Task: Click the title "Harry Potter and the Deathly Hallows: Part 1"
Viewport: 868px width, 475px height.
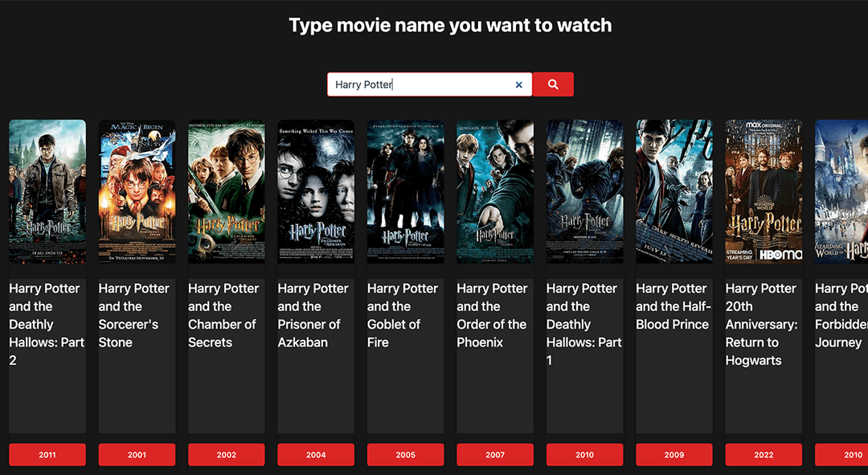Action: click(584, 325)
